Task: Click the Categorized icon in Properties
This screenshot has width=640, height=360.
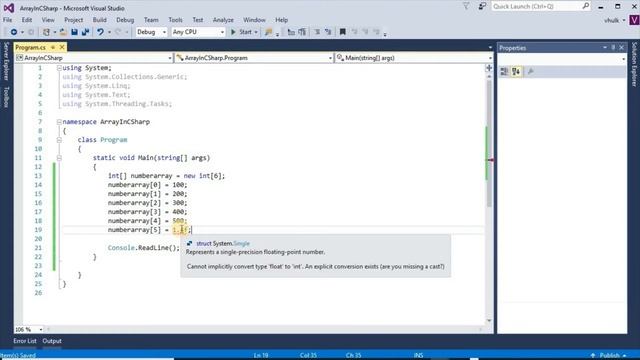Action: point(504,72)
